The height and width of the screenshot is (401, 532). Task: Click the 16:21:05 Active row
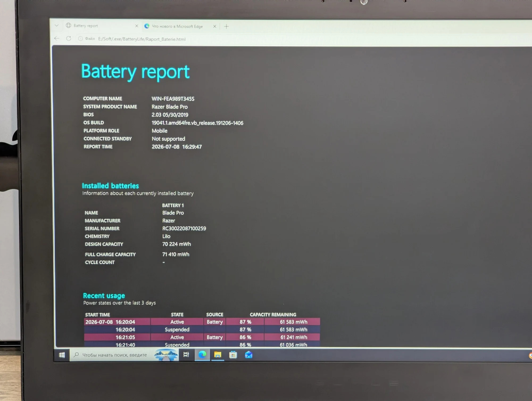coord(202,337)
